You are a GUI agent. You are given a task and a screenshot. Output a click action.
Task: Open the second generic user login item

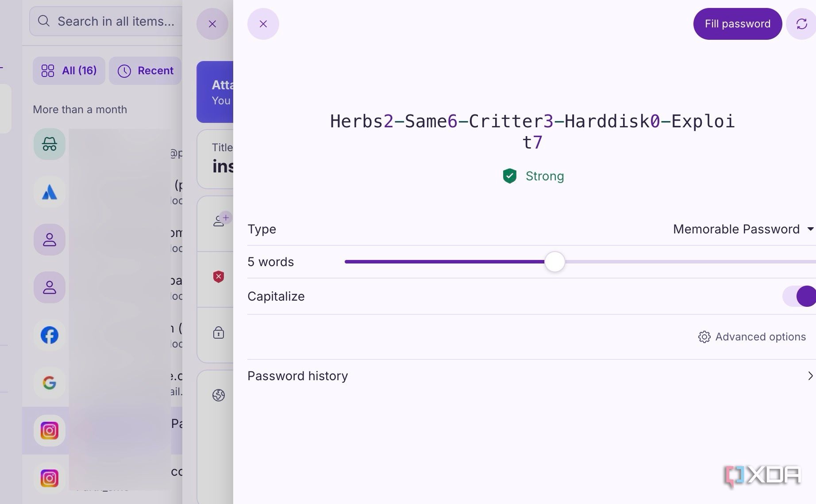pyautogui.click(x=50, y=287)
